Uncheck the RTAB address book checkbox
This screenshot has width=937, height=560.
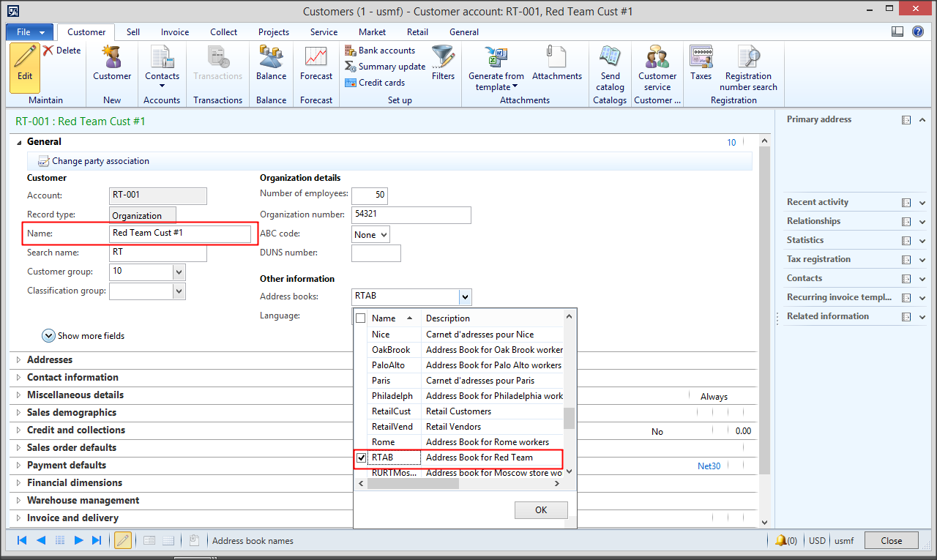(x=362, y=457)
